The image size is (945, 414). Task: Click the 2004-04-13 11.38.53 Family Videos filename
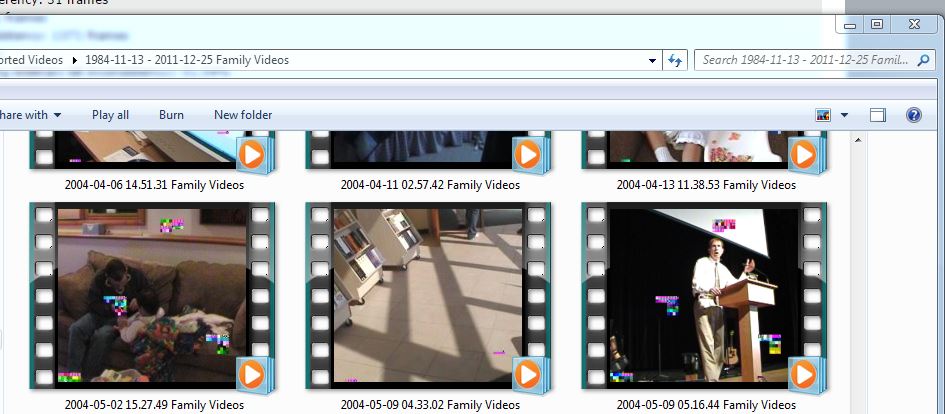706,185
